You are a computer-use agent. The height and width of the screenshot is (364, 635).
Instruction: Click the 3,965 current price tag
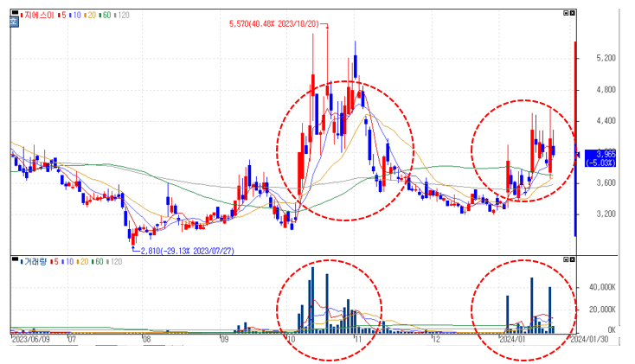coord(601,158)
